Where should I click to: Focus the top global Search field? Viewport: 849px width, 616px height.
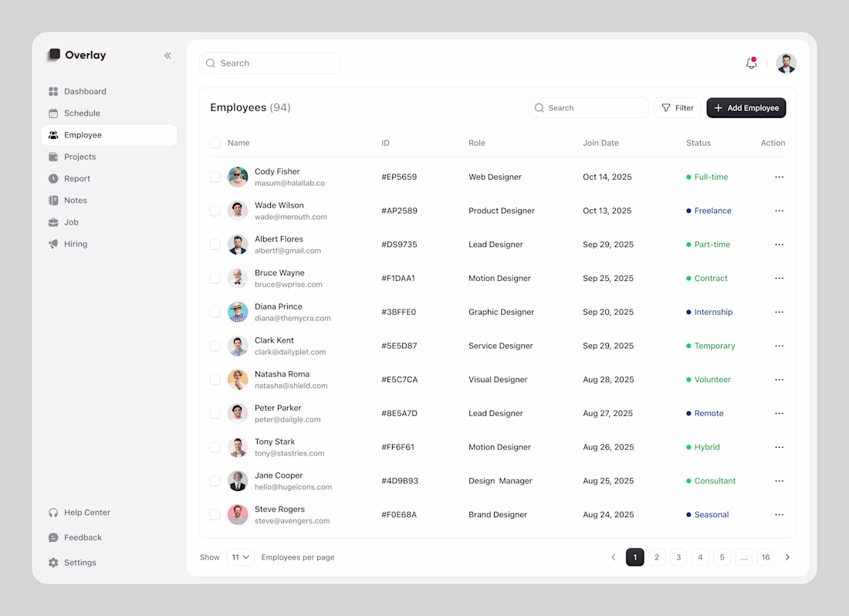(x=269, y=63)
